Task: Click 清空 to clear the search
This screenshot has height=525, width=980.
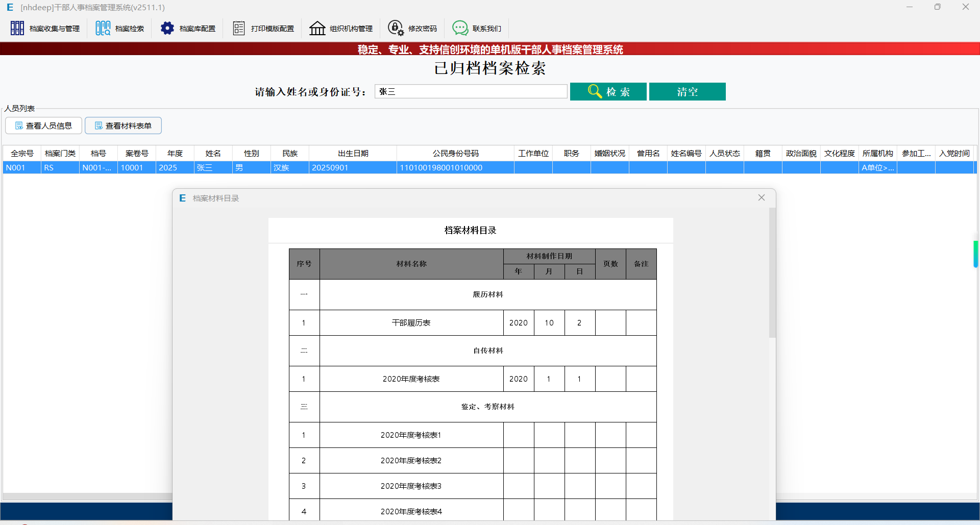Action: (687, 91)
